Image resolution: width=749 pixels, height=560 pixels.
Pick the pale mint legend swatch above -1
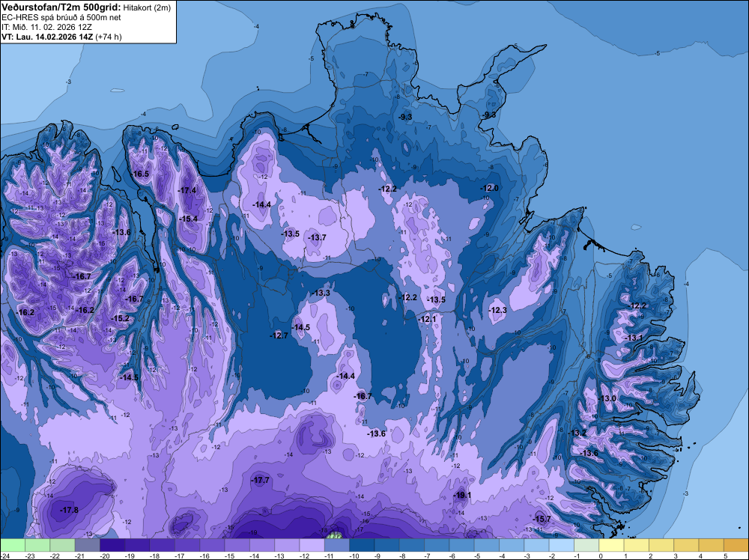(x=586, y=545)
